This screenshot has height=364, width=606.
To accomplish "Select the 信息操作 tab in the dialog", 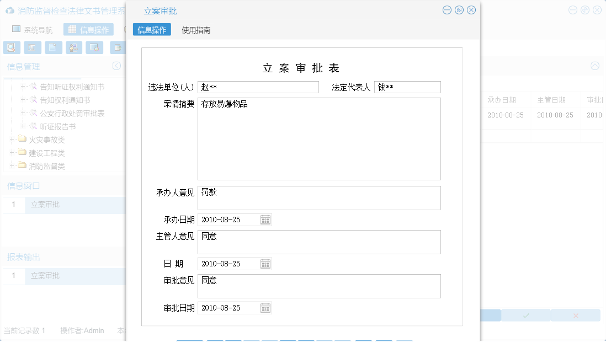I will (152, 30).
